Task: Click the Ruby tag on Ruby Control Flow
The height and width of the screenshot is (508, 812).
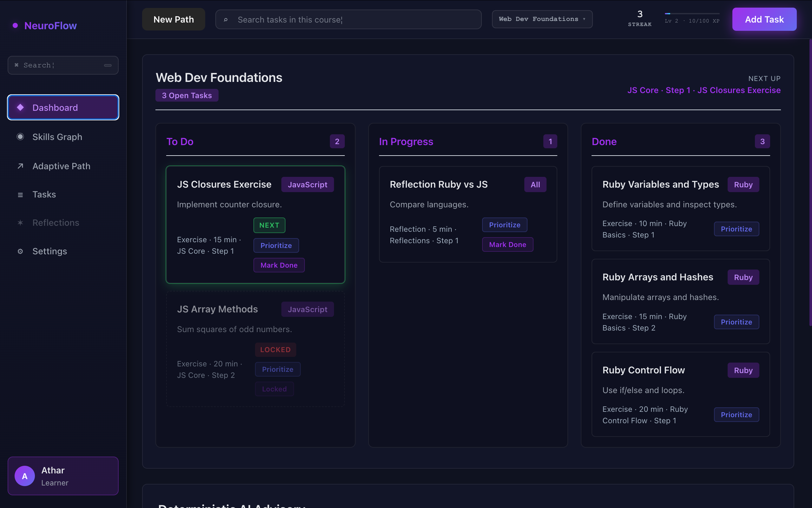Action: click(x=743, y=370)
